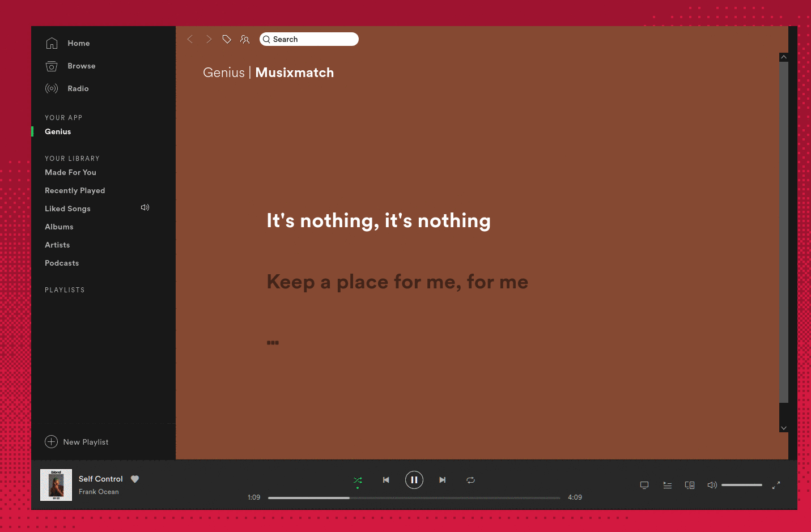Image resolution: width=811 pixels, height=532 pixels.
Task: Skip to next track
Action: coord(443,480)
